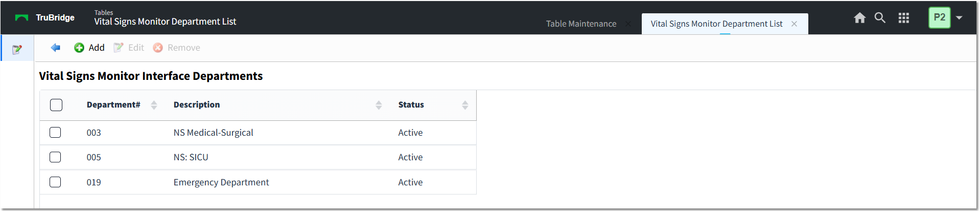Click the Description column header
This screenshot has width=980, height=212.
pos(197,104)
